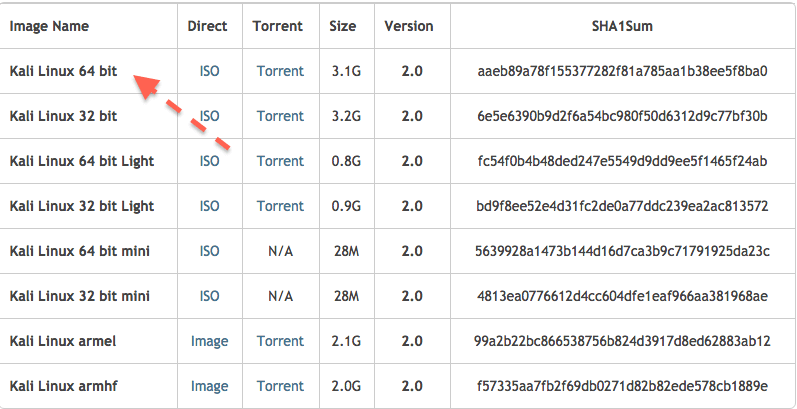Click version 2.0 in the Kali Linux 64 bit row
The height and width of the screenshot is (409, 797).
point(412,71)
